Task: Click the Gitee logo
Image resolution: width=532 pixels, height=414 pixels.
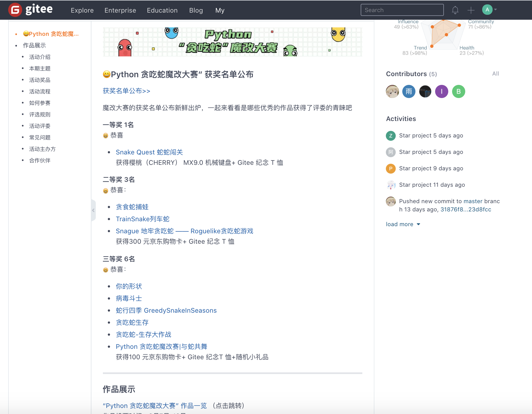Action: [30, 9]
